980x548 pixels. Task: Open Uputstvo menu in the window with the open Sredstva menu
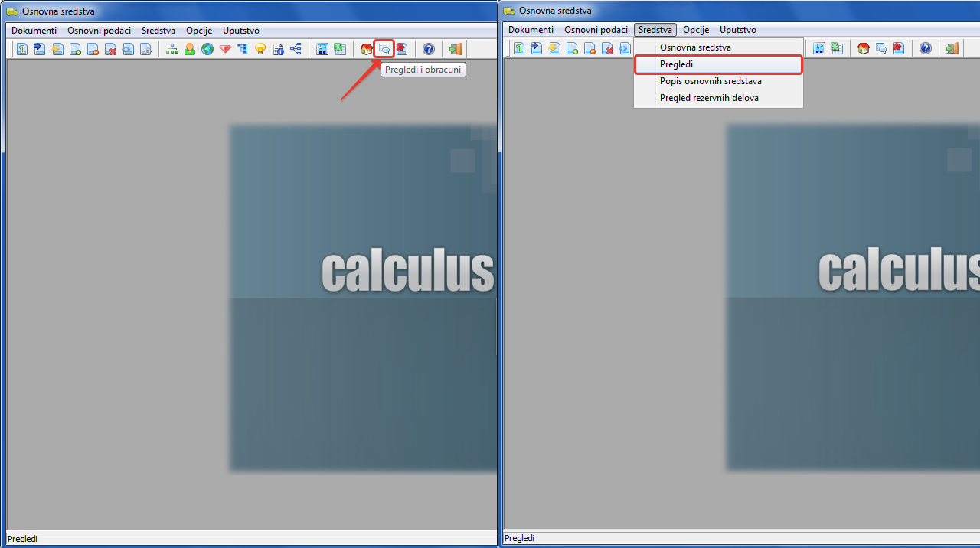[738, 30]
